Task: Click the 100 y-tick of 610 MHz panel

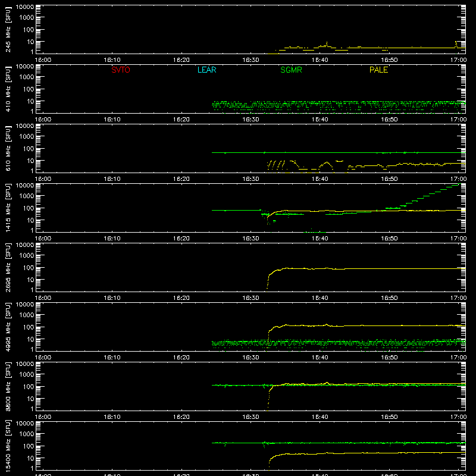Action: point(29,149)
